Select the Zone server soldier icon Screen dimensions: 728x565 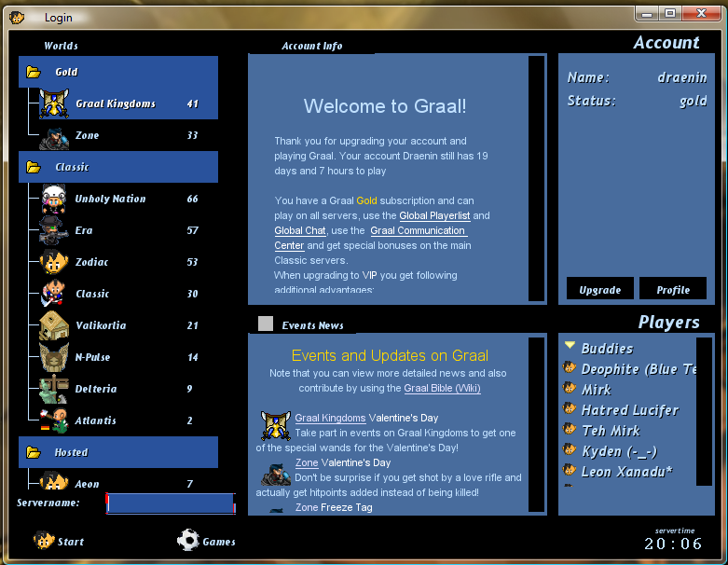point(54,138)
